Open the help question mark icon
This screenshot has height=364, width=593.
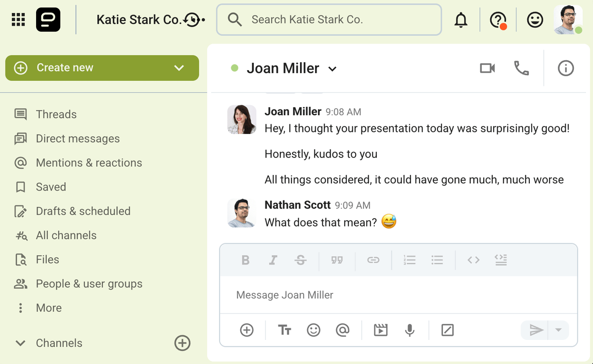click(x=498, y=20)
